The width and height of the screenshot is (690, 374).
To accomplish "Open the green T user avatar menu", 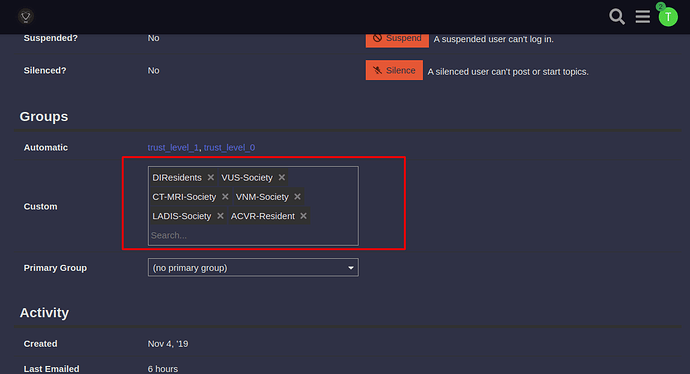I will click(668, 17).
